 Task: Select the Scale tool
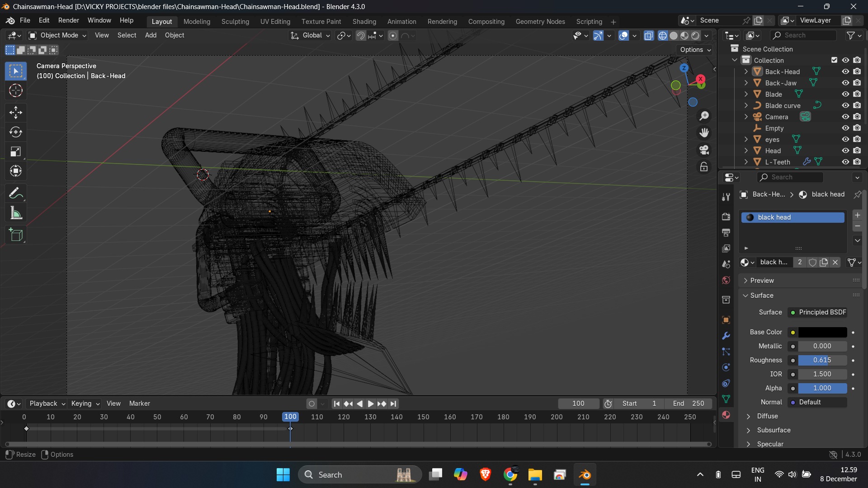coord(16,151)
